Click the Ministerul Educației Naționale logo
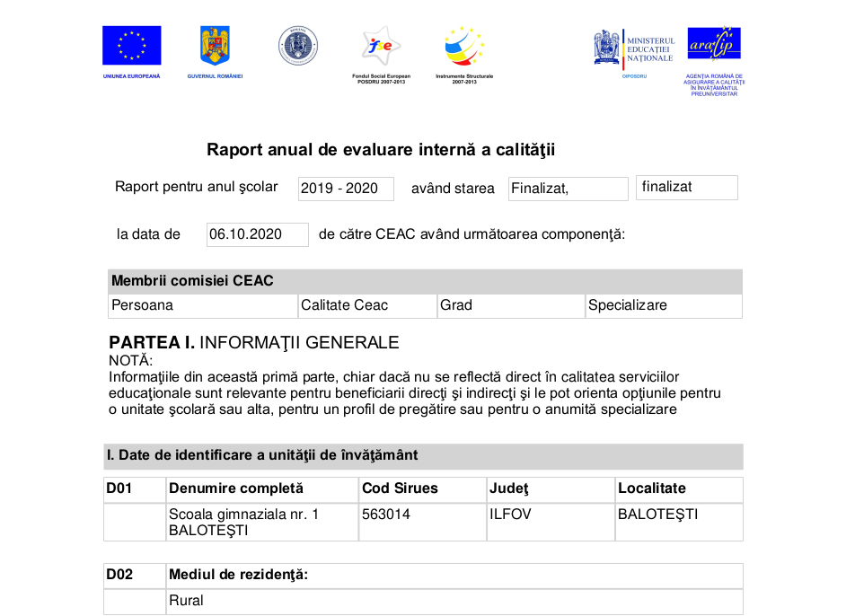855x616 pixels. click(635, 49)
